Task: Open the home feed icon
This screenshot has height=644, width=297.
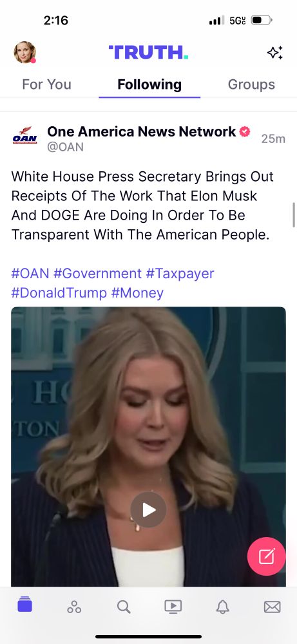Action: (x=24, y=606)
